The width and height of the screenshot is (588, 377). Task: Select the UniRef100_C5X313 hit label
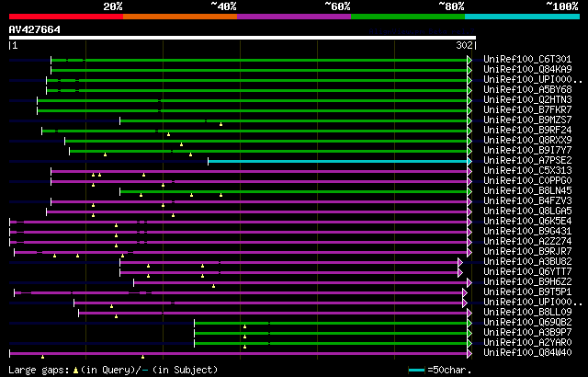[x=527, y=171]
